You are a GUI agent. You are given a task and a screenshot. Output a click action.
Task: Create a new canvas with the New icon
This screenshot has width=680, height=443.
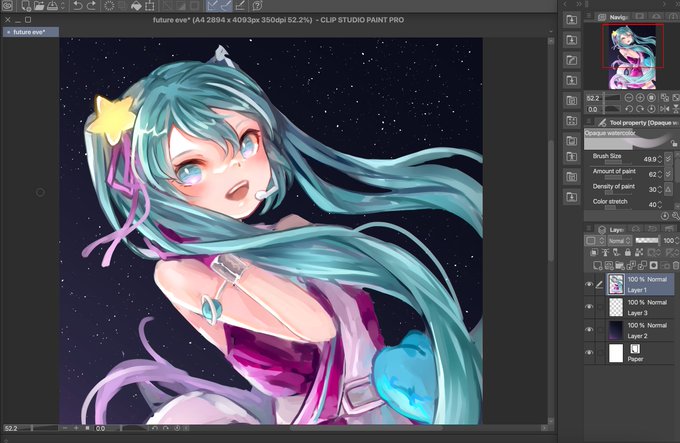point(26,6)
